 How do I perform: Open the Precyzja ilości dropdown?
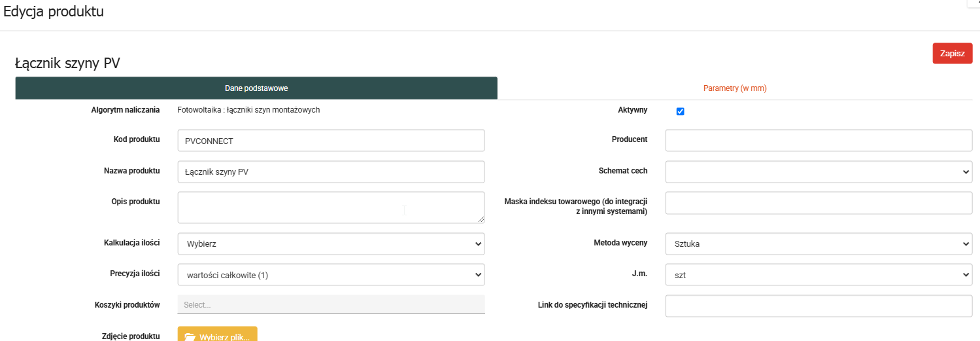pyautogui.click(x=331, y=275)
